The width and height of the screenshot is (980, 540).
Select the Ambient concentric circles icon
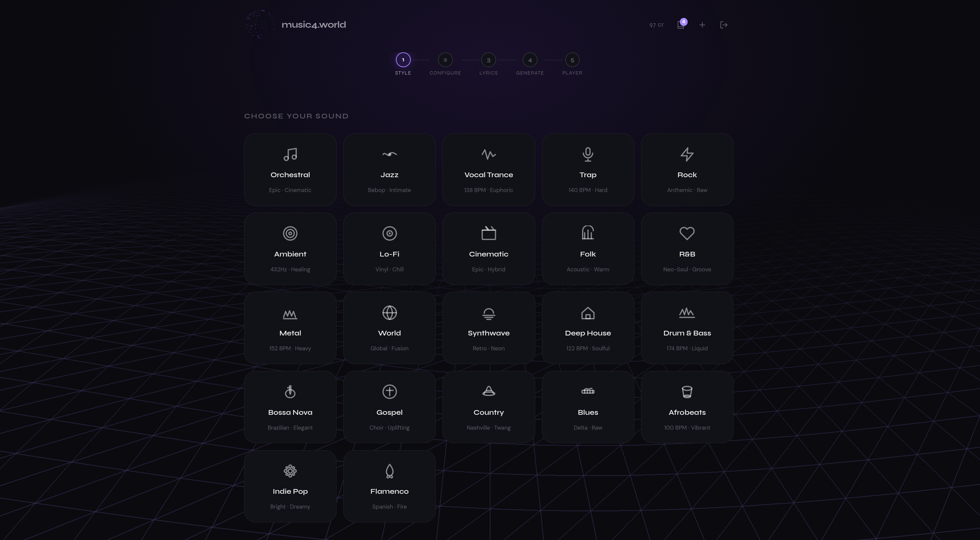(290, 234)
